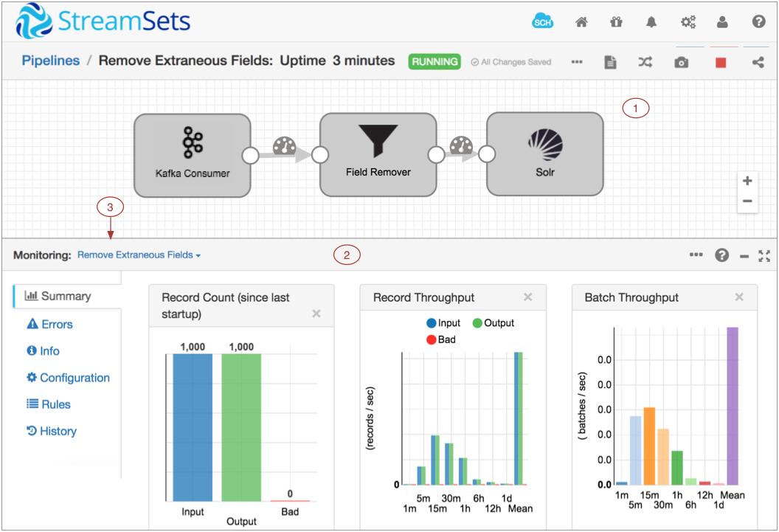779x532 pixels.
Task: Open the pipeline more options ellipsis menu
Action: pyautogui.click(x=577, y=63)
